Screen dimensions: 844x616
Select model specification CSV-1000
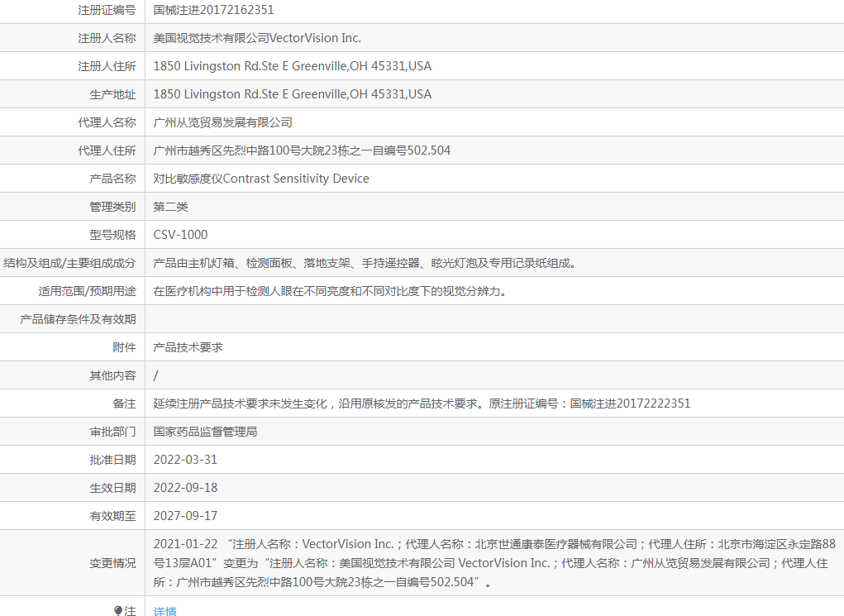180,235
